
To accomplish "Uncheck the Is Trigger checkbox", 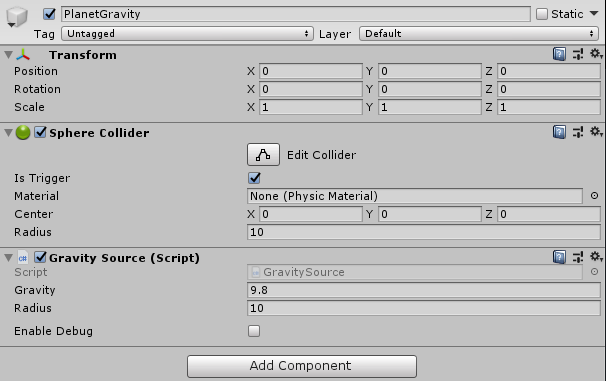I will click(254, 178).
